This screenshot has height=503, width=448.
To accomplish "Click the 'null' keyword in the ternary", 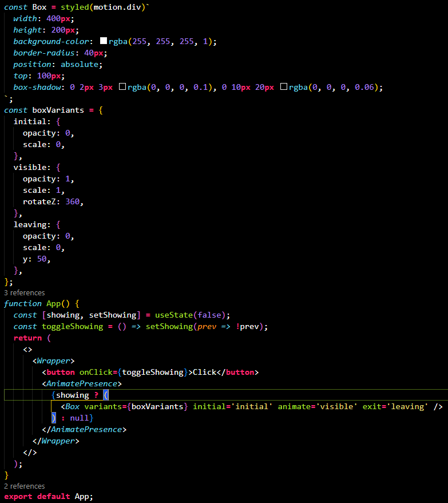I will pos(79,418).
